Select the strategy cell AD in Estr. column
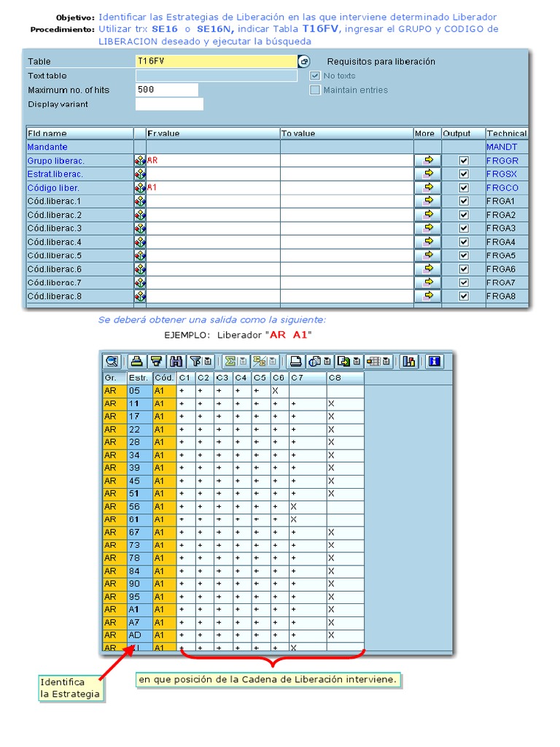Image resolution: width=560 pixels, height=747 pixels. coord(139,635)
